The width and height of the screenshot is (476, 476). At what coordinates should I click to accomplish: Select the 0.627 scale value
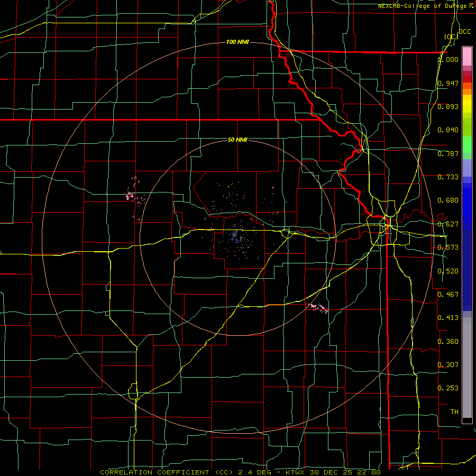pos(448,224)
